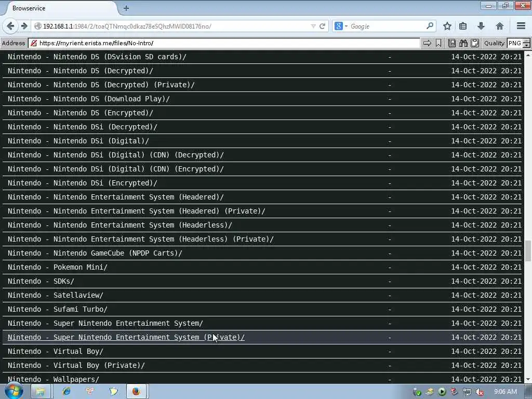This screenshot has height=399, width=532.
Task: Bookmark this page with the star icon
Action: pos(447,26)
